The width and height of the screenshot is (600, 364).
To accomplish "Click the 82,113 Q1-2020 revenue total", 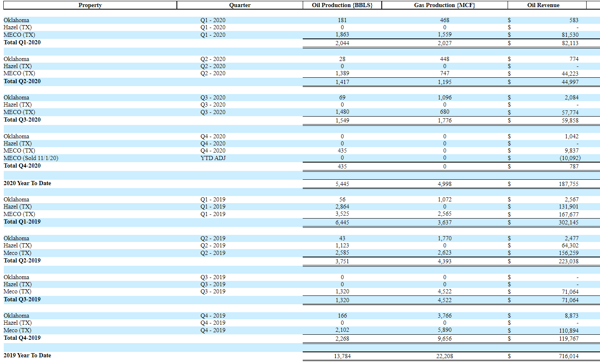I will point(570,43).
